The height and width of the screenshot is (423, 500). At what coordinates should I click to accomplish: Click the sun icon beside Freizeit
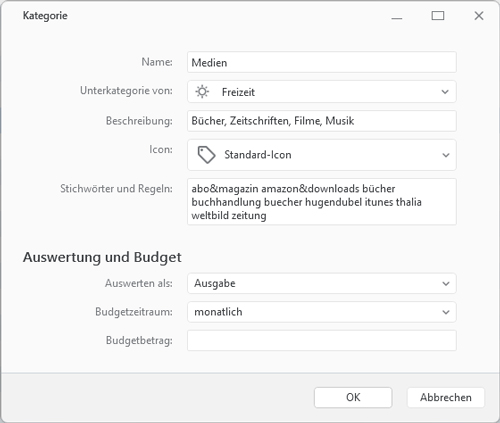coord(202,92)
